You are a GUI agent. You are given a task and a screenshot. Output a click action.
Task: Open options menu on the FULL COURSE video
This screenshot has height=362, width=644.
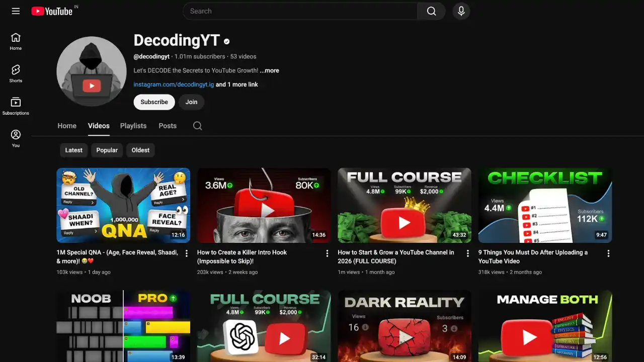(x=467, y=253)
